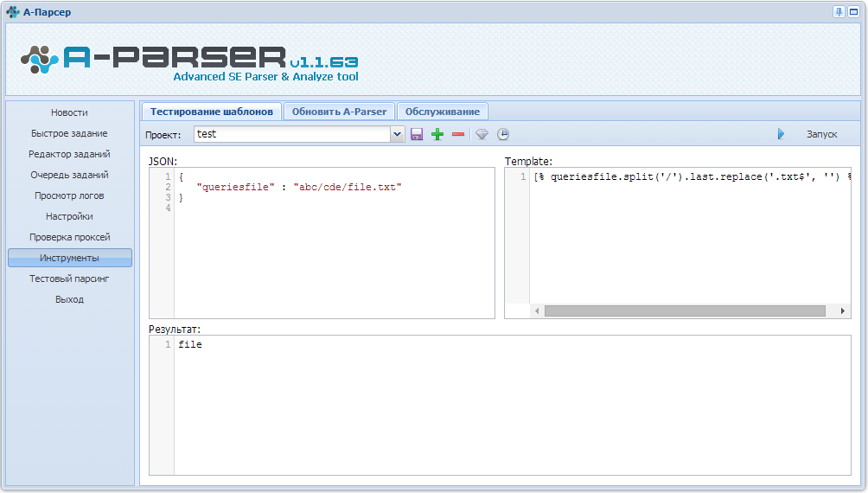
Task: Open Настройки in the sidebar
Action: tap(70, 216)
